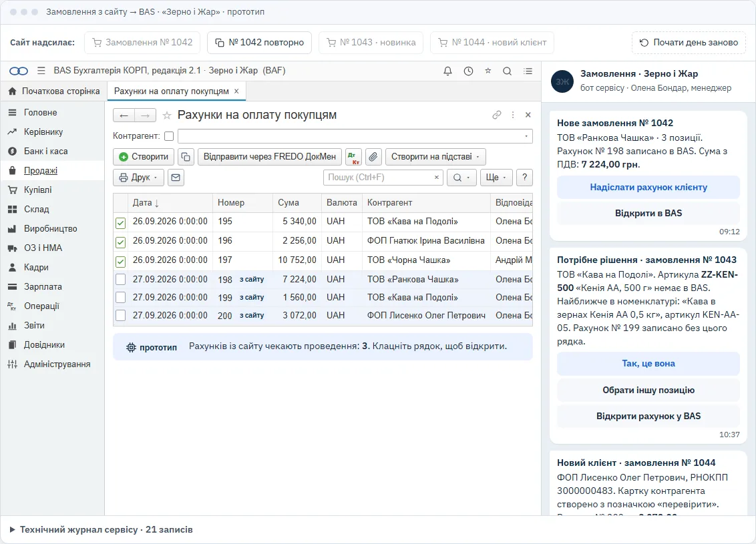
Task: Open the Друк dropdown menu
Action: 138,178
